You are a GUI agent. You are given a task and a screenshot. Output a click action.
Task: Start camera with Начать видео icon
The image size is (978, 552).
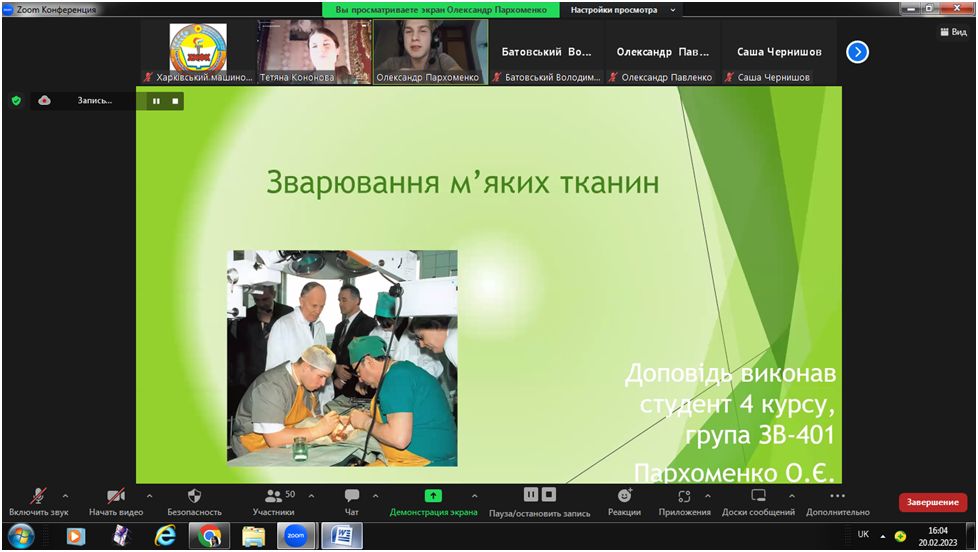[116, 496]
